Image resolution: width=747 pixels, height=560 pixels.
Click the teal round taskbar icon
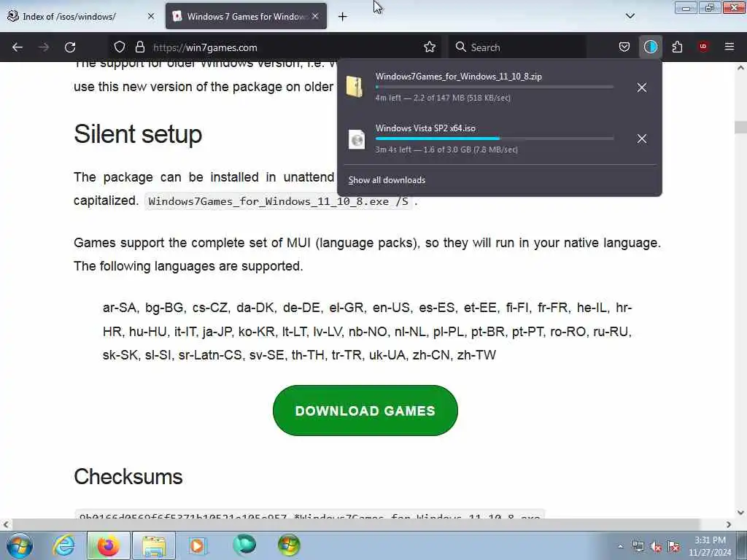coord(244,545)
